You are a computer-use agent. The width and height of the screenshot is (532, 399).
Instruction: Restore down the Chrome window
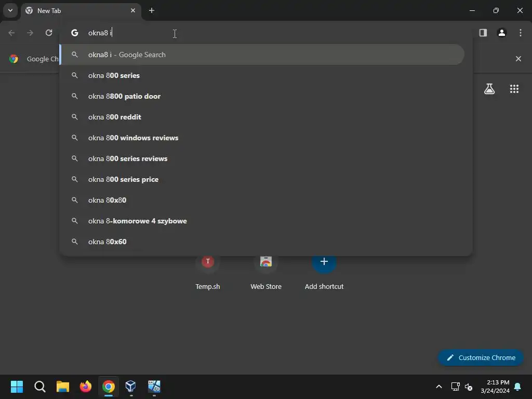coord(496,10)
